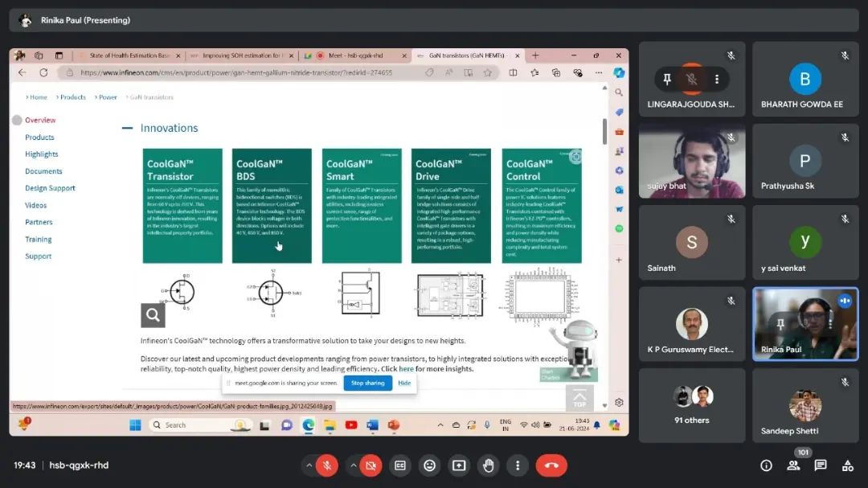Toggle split screen icon in Edge toolbar

pyautogui.click(x=513, y=72)
